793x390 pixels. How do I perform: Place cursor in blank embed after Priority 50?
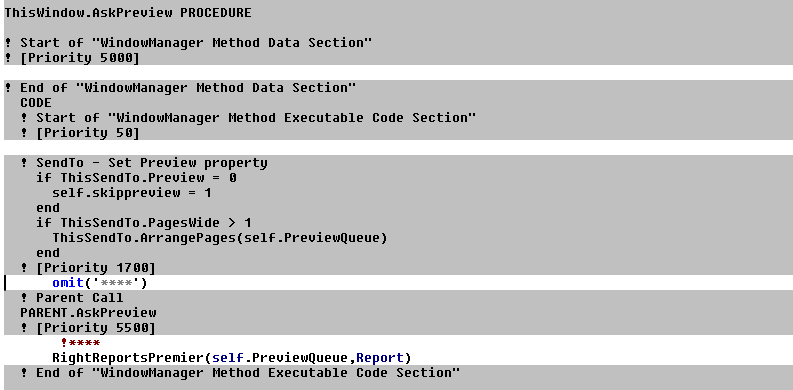coord(398,147)
